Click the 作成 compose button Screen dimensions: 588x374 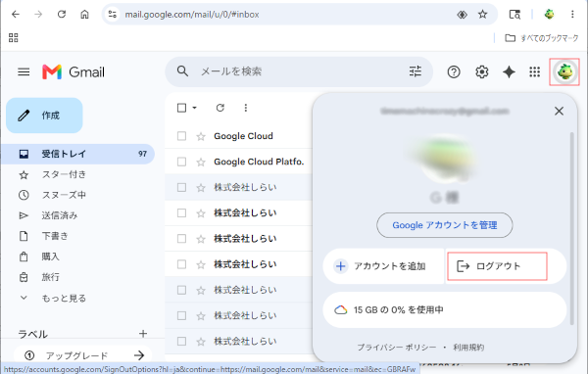[x=44, y=116]
